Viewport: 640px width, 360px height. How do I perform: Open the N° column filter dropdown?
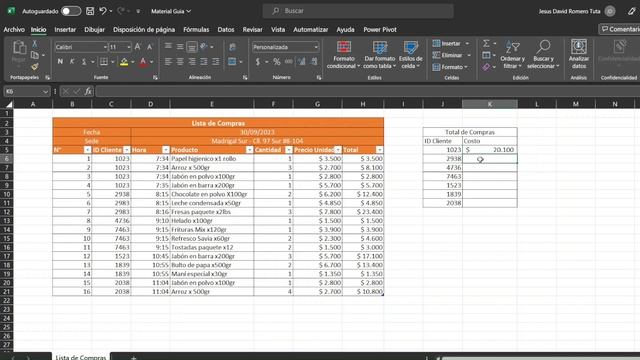pos(87,150)
